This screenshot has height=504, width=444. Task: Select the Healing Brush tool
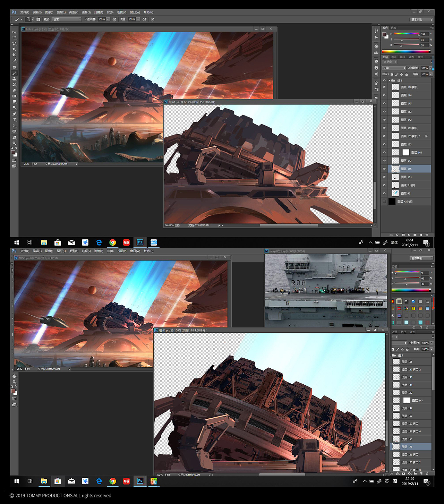[14, 67]
